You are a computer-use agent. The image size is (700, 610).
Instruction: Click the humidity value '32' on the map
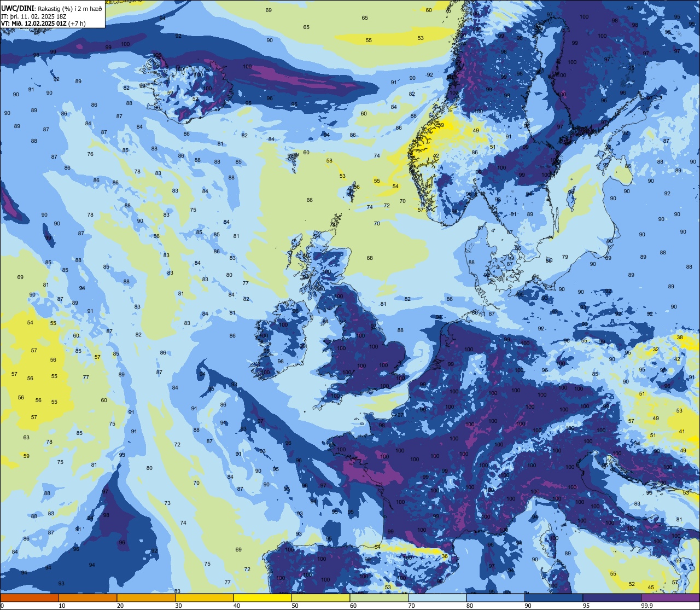[x=656, y=349]
